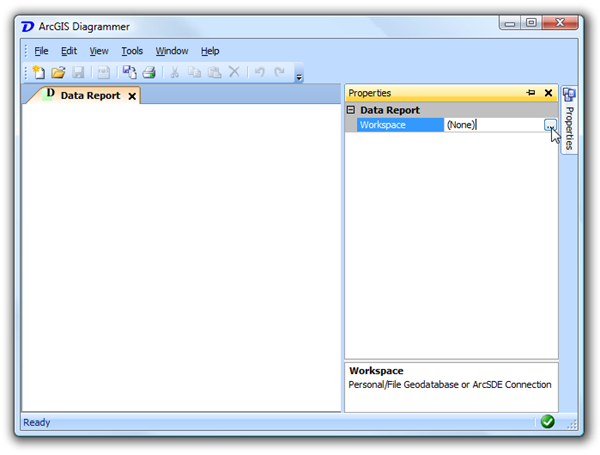Open the Help menu
This screenshot has height=455, width=600.
coord(210,51)
